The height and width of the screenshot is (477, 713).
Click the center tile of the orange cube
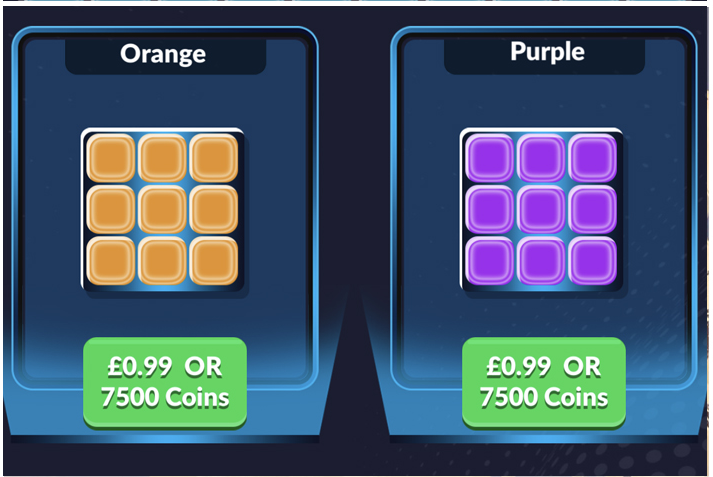coord(163,209)
